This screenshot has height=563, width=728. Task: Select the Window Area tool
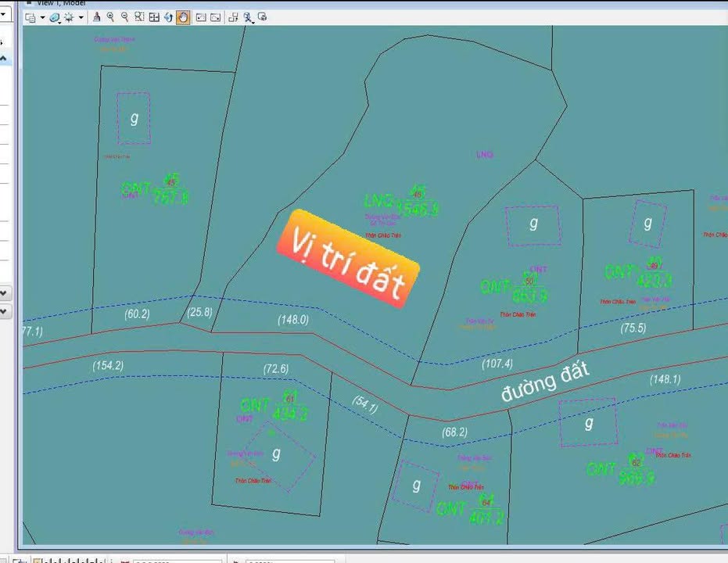click(x=139, y=17)
